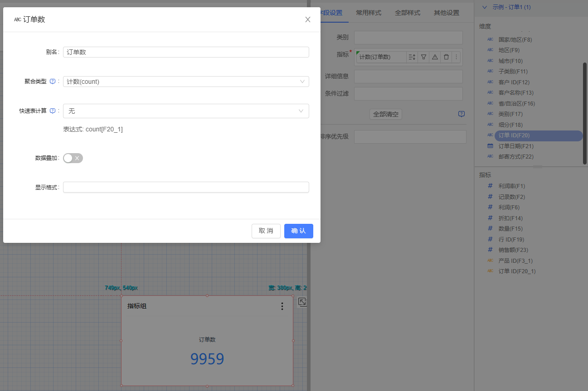Toggle the 数据叠加 switch

(73, 158)
